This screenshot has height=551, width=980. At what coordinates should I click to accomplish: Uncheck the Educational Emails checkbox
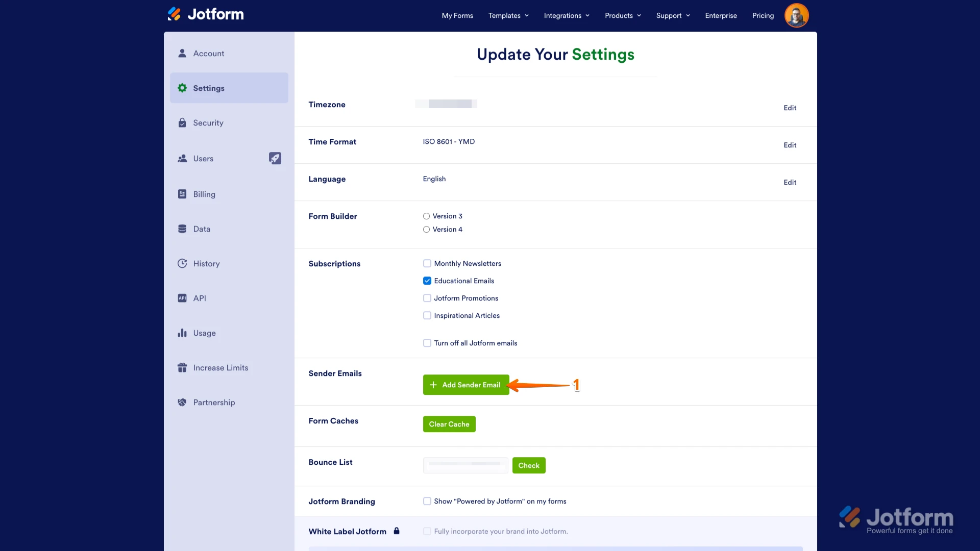tap(427, 281)
